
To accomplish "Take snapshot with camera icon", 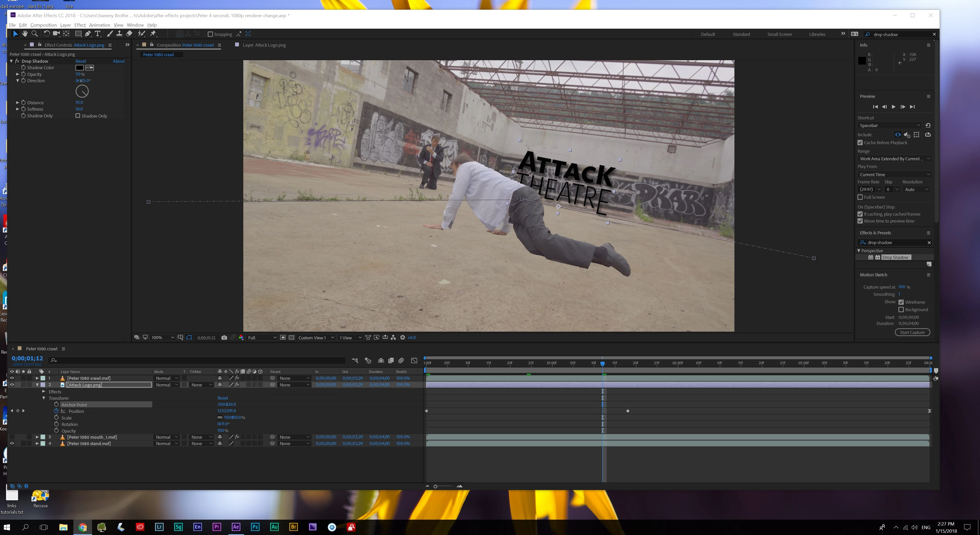I will (224, 337).
